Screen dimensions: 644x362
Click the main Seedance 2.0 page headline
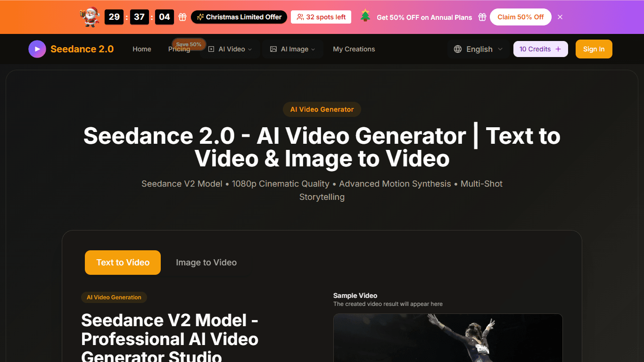pyautogui.click(x=322, y=147)
